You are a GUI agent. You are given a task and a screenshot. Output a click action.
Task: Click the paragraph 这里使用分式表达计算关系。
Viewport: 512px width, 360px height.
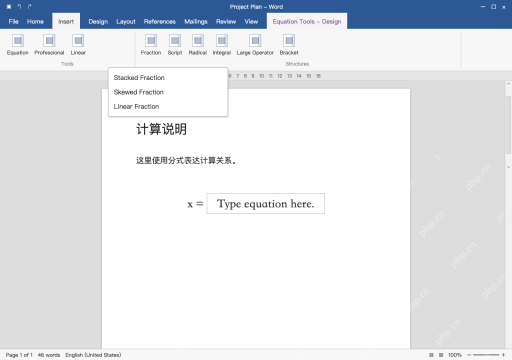186,161
